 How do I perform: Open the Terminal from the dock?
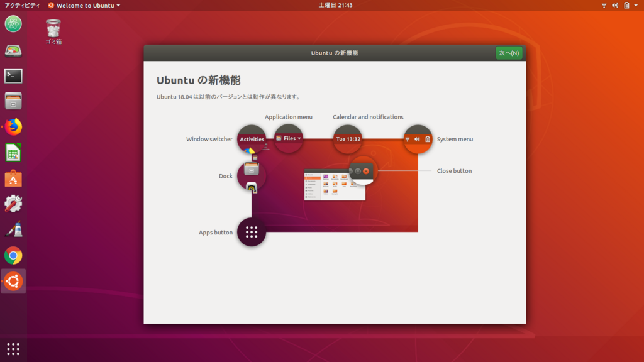click(x=13, y=76)
